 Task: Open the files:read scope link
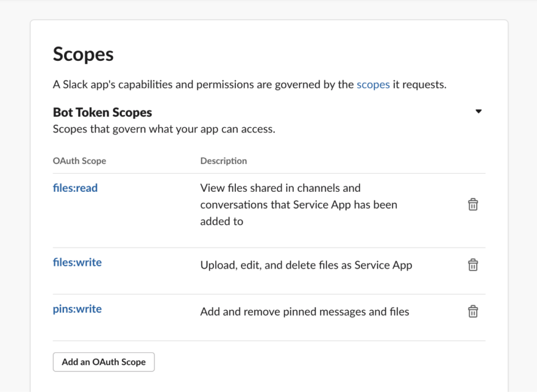coord(75,188)
